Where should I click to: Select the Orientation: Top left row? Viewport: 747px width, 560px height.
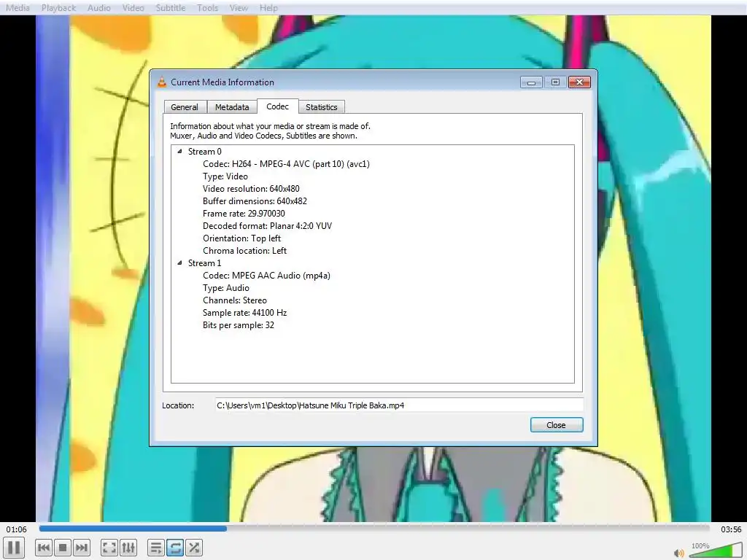tap(242, 238)
